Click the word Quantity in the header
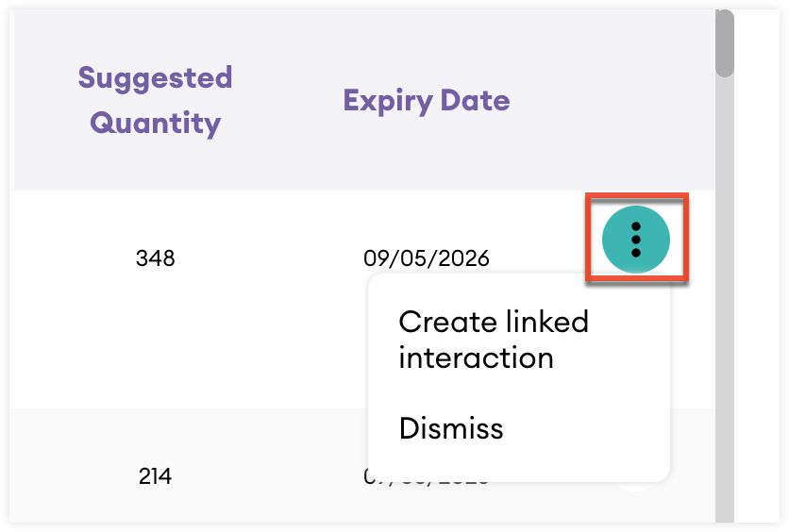The width and height of the screenshot is (789, 532). point(155,123)
